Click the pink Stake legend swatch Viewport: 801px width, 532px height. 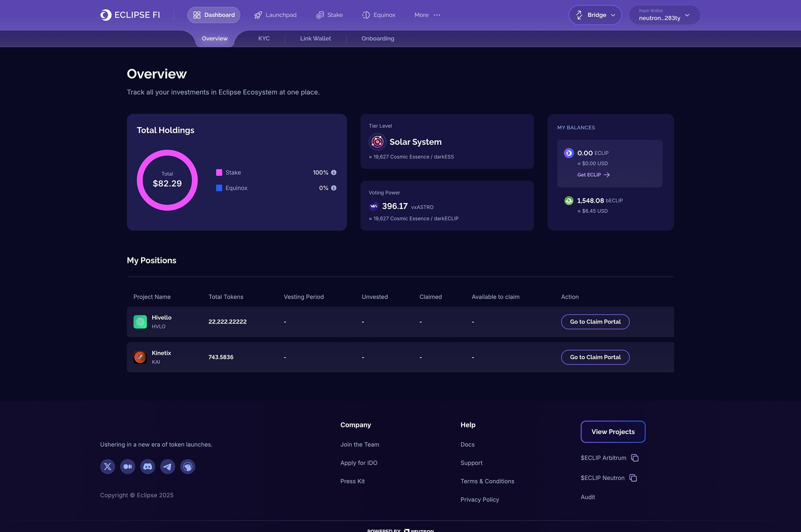pyautogui.click(x=219, y=173)
